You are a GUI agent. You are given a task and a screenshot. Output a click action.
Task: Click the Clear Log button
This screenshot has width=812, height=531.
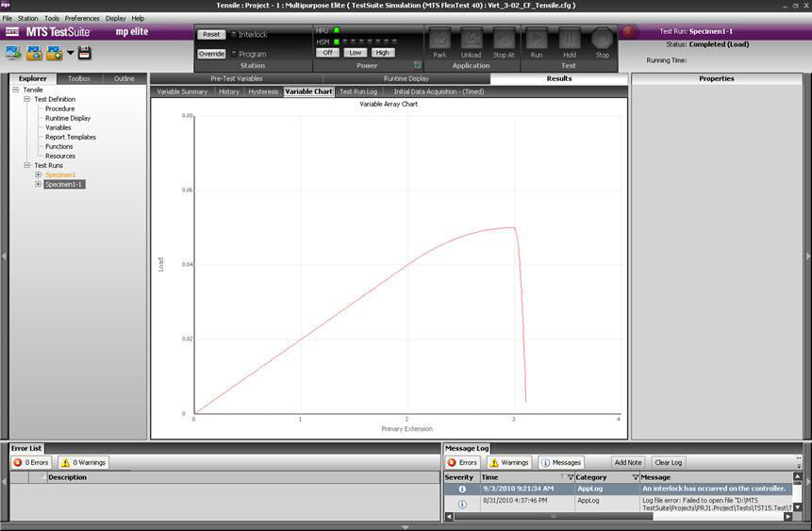point(668,462)
